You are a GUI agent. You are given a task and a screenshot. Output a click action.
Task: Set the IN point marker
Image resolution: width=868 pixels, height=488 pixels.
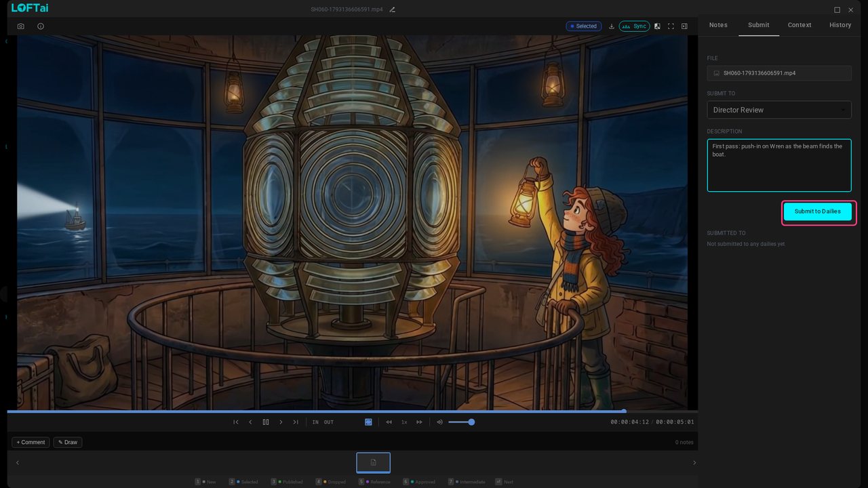315,422
